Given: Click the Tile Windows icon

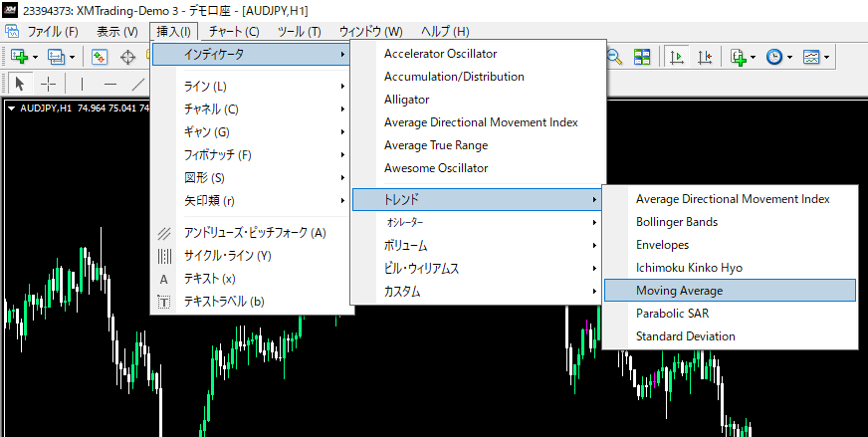Looking at the screenshot, I should 642,58.
